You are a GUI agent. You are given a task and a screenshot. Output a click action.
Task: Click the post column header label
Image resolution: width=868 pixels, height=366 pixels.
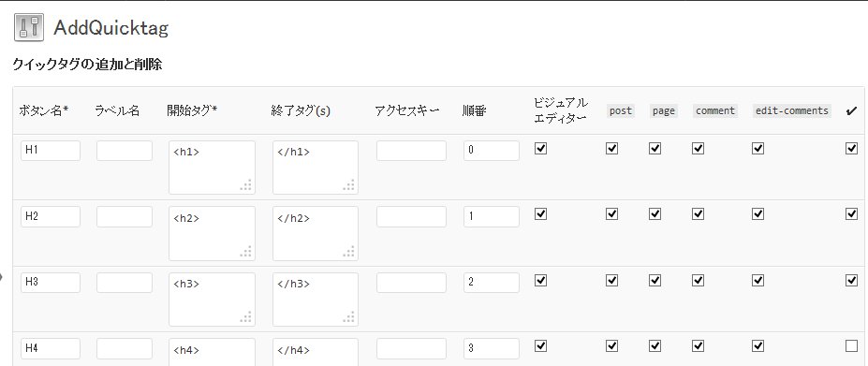tap(621, 110)
